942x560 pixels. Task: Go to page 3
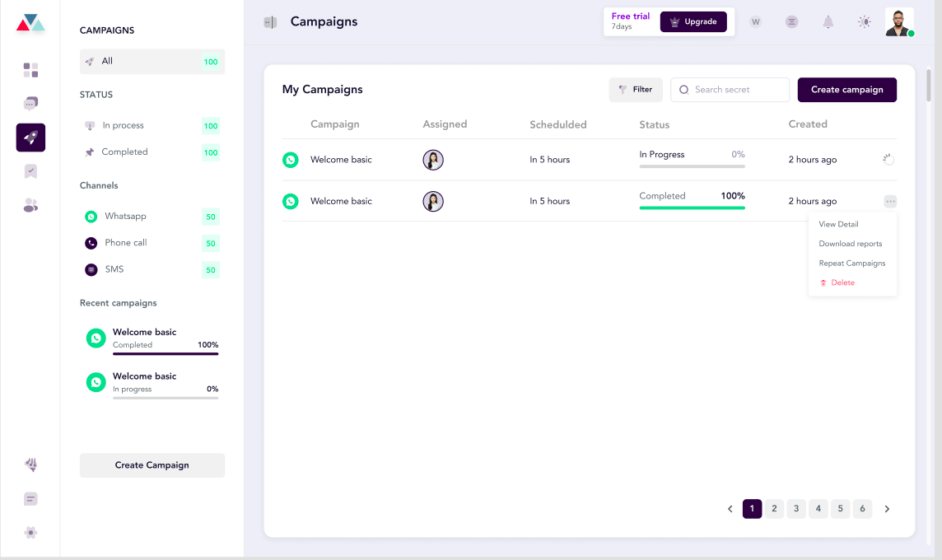point(796,509)
